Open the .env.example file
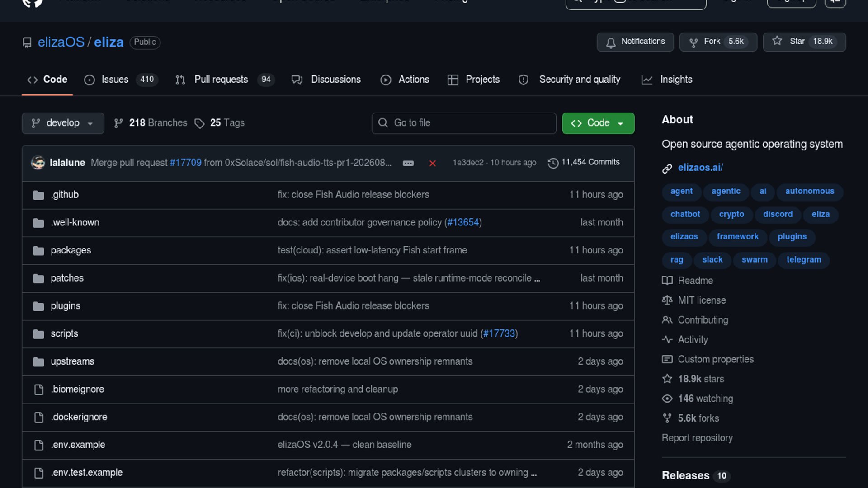Screen dimensions: 868x488 point(78,445)
